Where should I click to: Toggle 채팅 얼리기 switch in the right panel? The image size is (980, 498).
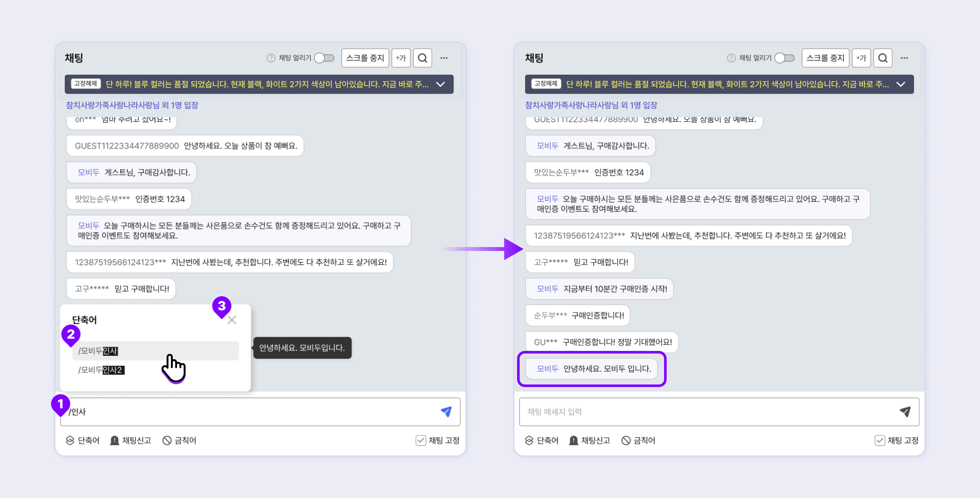pyautogui.click(x=784, y=58)
